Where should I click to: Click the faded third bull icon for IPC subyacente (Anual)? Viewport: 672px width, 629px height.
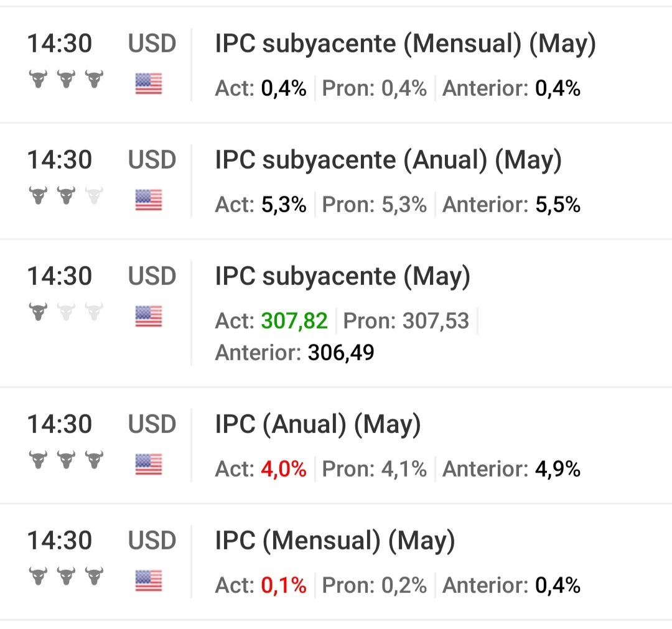(x=95, y=195)
